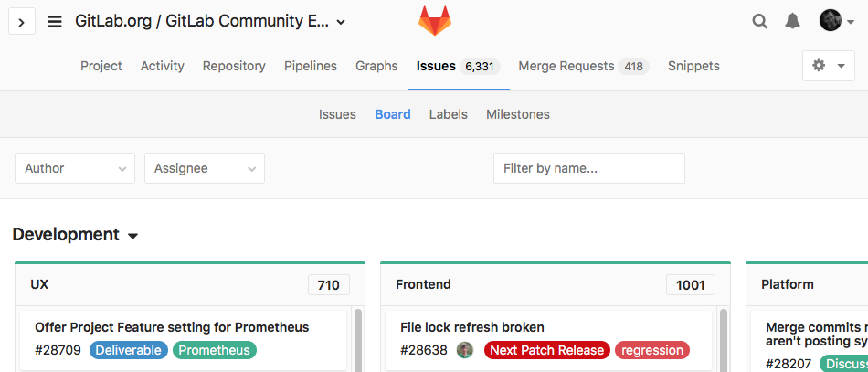Click Issues count badge 6,331

[x=480, y=67]
